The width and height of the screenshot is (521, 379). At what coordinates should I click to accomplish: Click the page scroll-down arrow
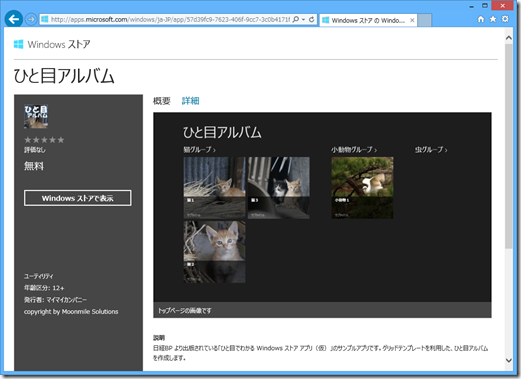pos(509,360)
